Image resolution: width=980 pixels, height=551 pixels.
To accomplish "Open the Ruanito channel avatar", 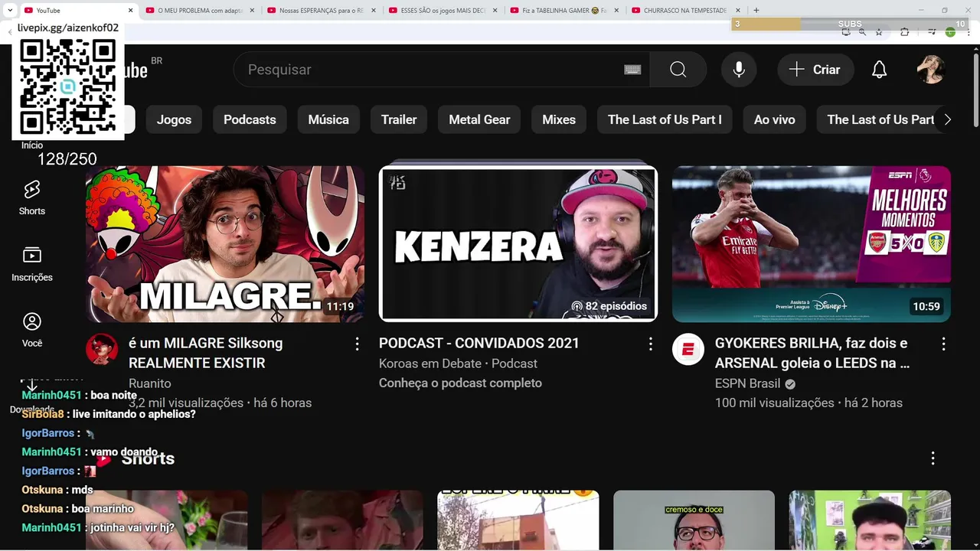I will 102,350.
